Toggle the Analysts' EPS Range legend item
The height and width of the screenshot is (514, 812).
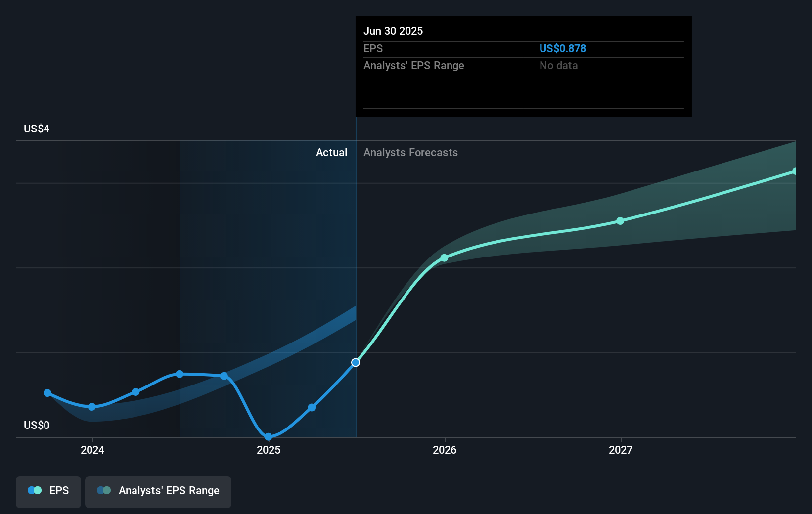pyautogui.click(x=158, y=492)
